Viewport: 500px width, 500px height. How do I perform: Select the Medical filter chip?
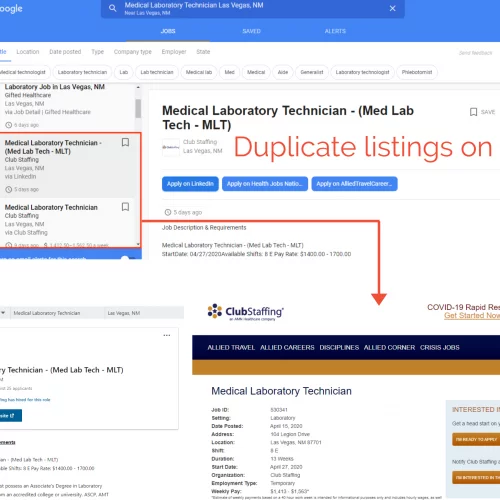256,72
